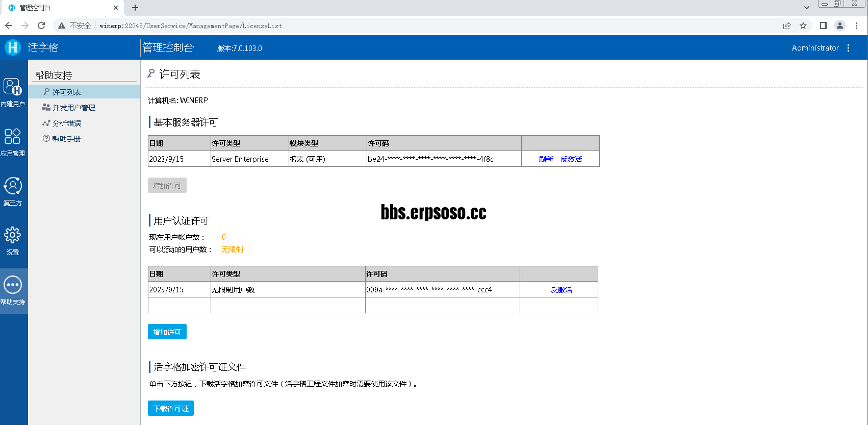The image size is (868, 425).
Task: Click 反激活 for Server Enterprise license
Action: (x=571, y=159)
